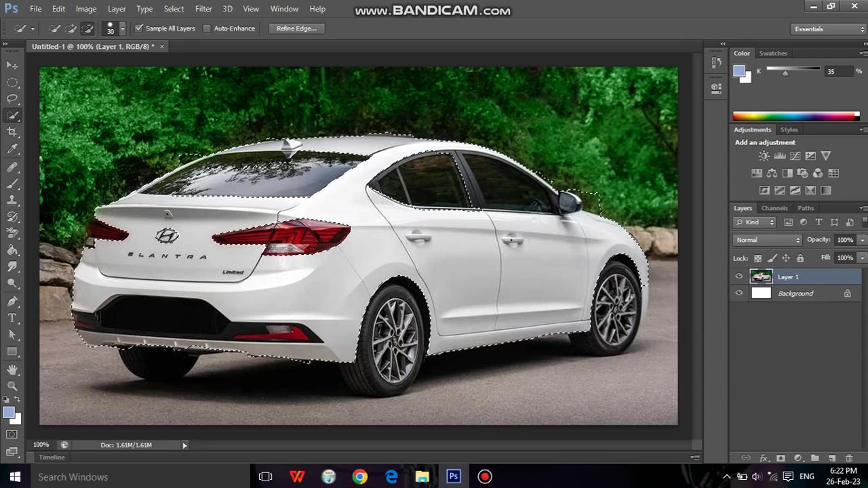Viewport: 868px width, 488px height.
Task: Open the History panel icon
Action: [x=716, y=62]
